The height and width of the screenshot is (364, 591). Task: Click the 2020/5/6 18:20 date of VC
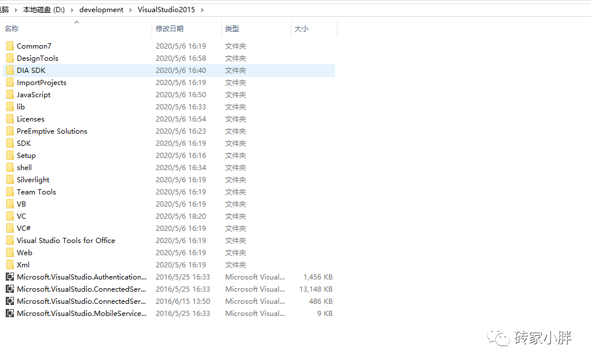[x=181, y=216]
